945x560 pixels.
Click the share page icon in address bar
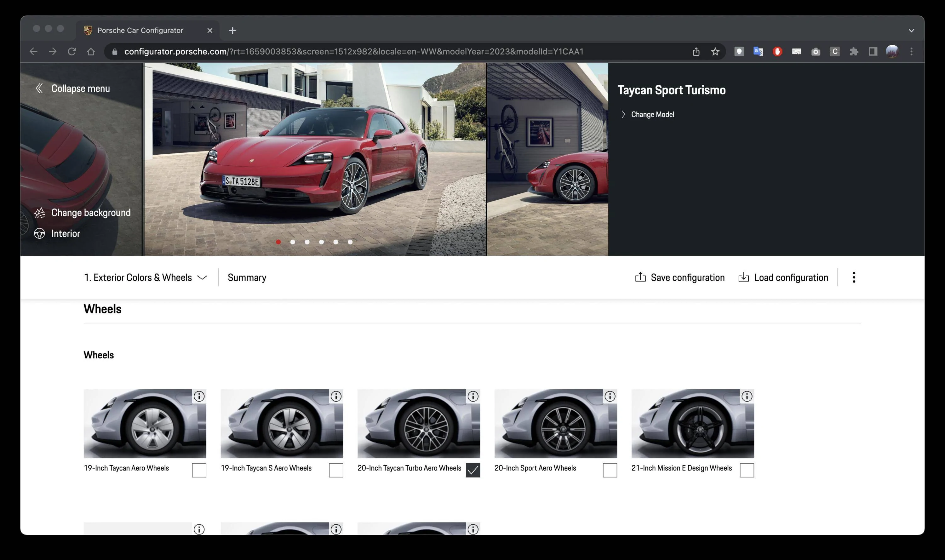click(696, 51)
